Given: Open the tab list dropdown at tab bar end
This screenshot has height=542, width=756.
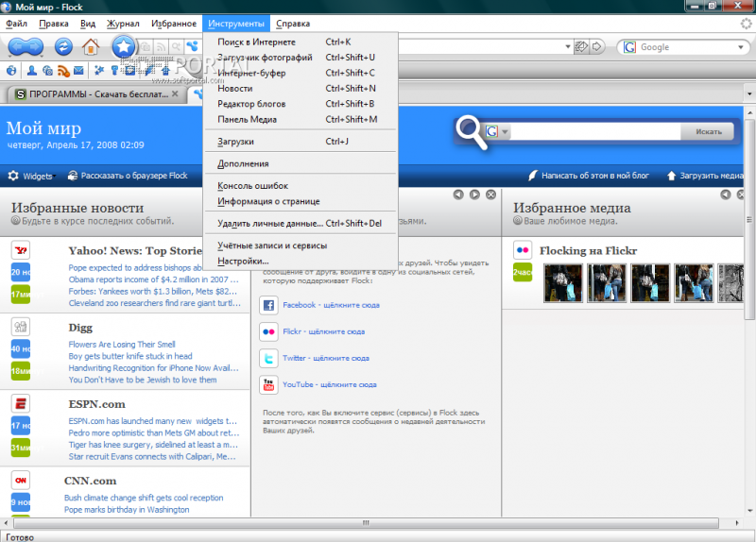Looking at the screenshot, I should pyautogui.click(x=749, y=93).
